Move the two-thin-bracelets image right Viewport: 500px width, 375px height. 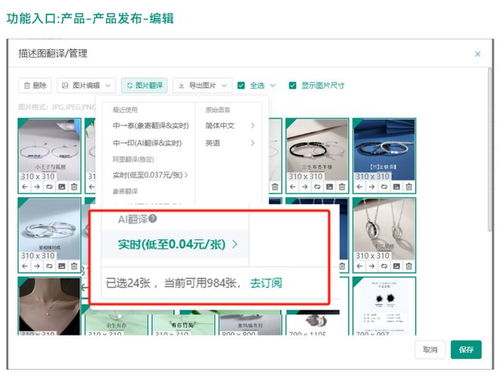(37, 187)
